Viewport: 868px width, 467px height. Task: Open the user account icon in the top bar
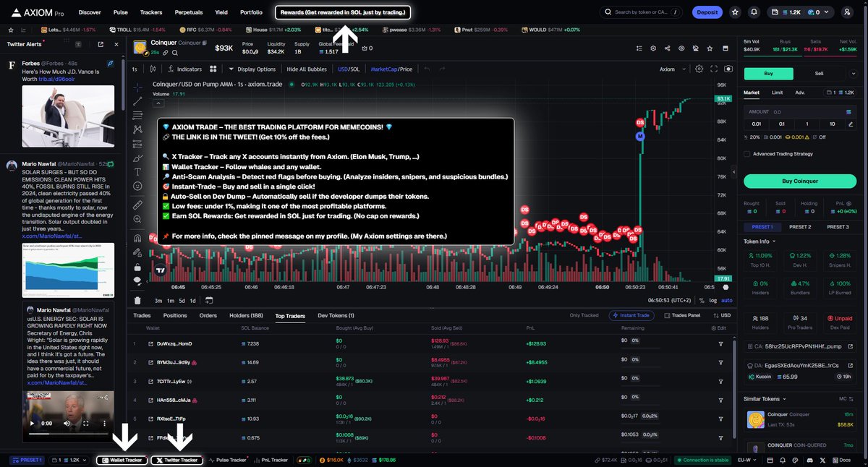click(x=846, y=12)
